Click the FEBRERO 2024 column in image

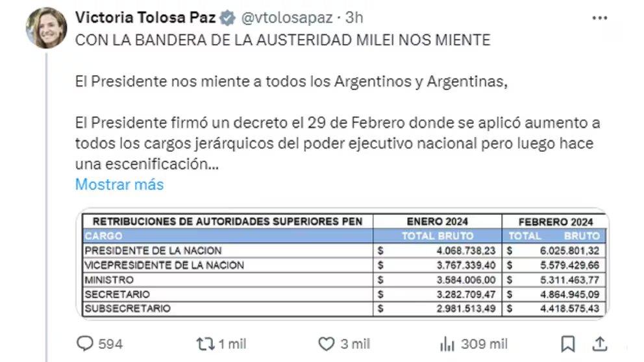pos(555,222)
